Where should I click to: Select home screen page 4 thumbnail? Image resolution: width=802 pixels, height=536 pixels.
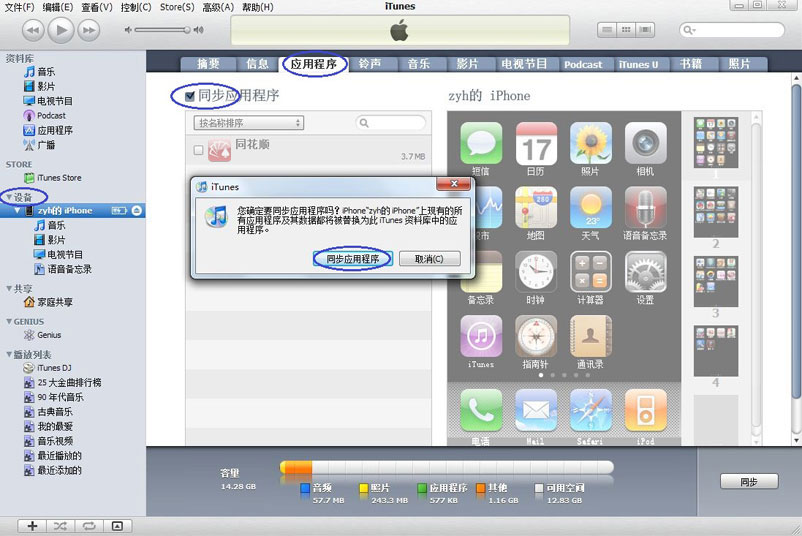(716, 351)
